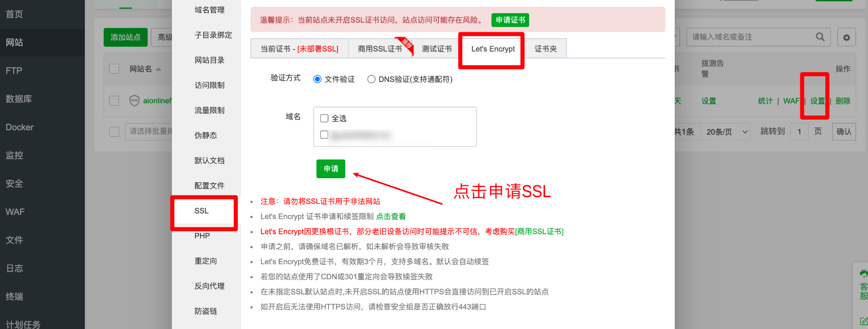Check the 全选 domain checkbox

coord(324,118)
